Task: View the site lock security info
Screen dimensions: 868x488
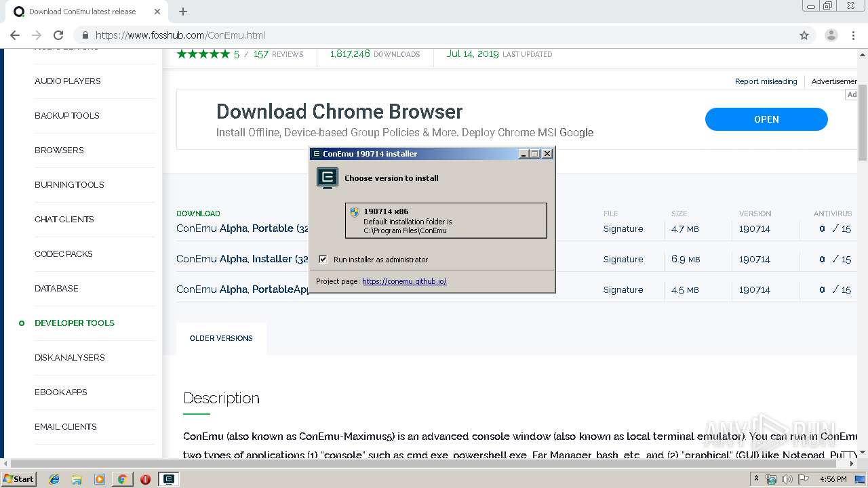Action: (85, 35)
